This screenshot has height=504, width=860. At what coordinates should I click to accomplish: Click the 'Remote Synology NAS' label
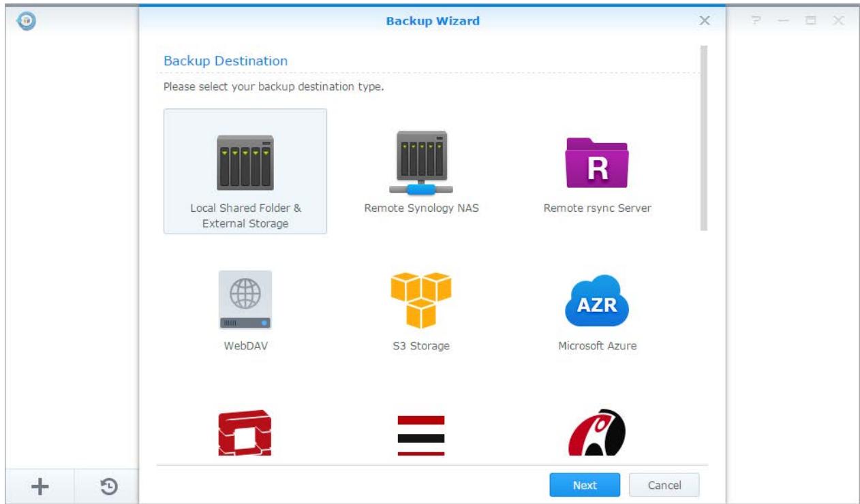422,208
